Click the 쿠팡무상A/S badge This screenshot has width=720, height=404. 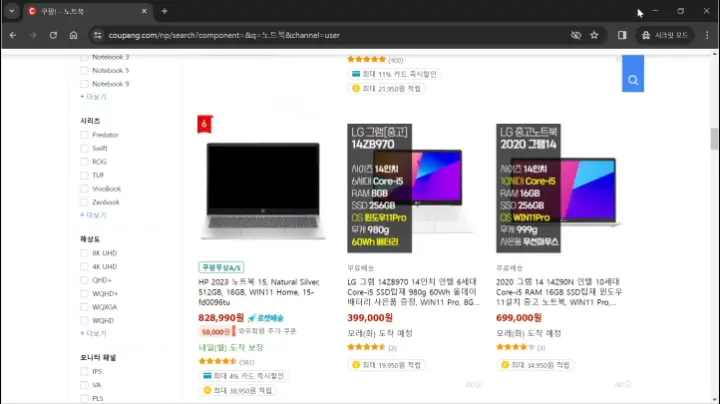click(221, 267)
